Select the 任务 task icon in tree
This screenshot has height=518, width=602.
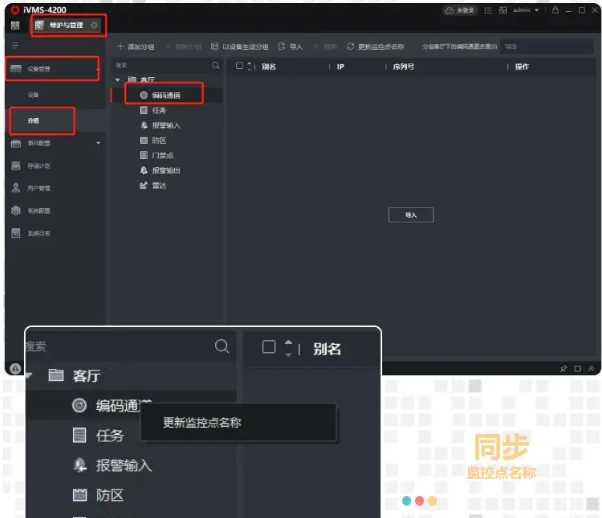pyautogui.click(x=144, y=111)
